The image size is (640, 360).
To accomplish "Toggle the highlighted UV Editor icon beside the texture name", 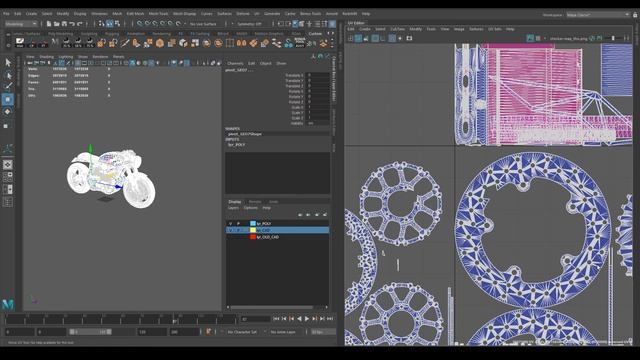I will [530, 38].
